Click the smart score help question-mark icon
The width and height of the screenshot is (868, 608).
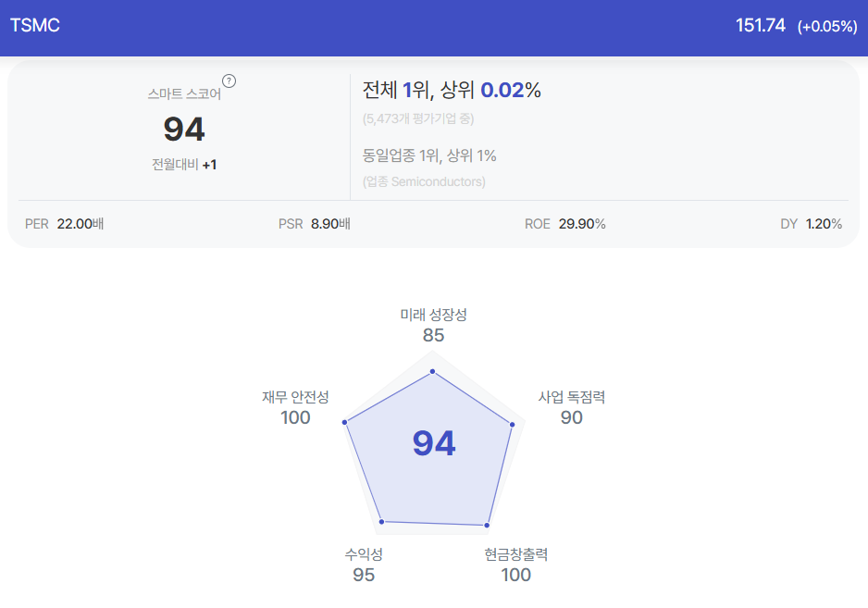[x=229, y=81]
